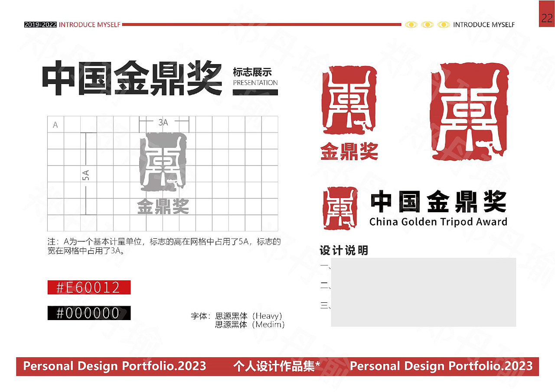Click the largest red seal logo

click(469, 111)
